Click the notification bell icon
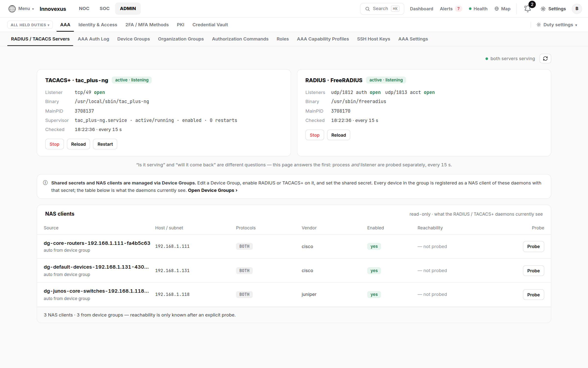This screenshot has width=588, height=368. coord(527,9)
